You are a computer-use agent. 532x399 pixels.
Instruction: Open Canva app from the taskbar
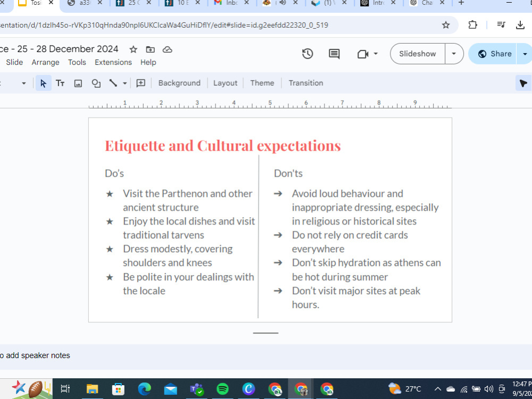coord(248,389)
